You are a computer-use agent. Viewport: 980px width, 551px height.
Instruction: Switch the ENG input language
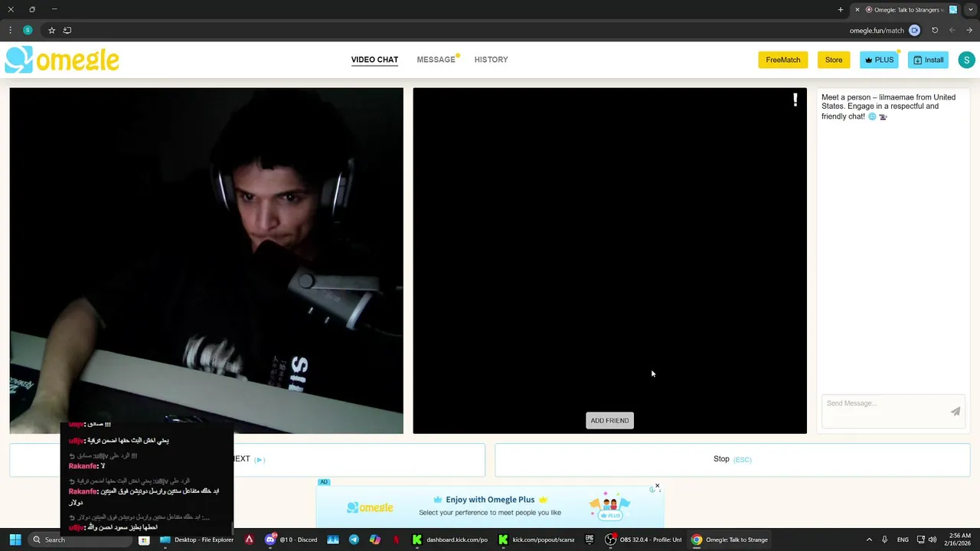(903, 540)
